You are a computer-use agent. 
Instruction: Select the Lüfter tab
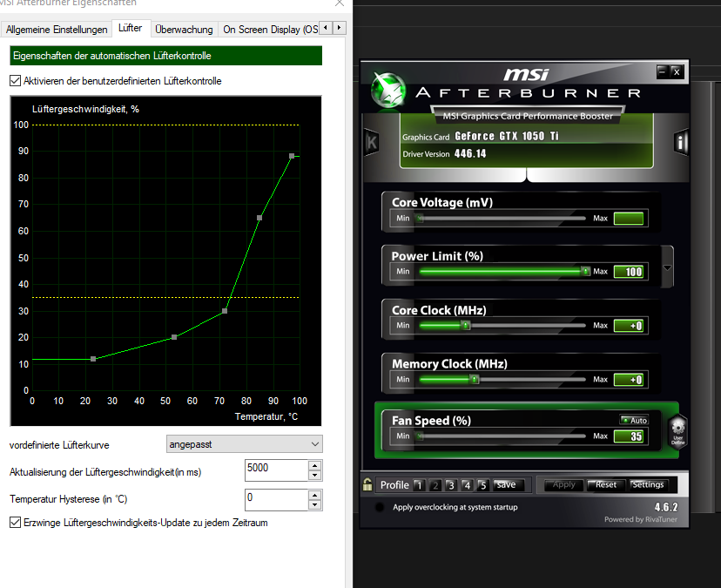(x=130, y=28)
